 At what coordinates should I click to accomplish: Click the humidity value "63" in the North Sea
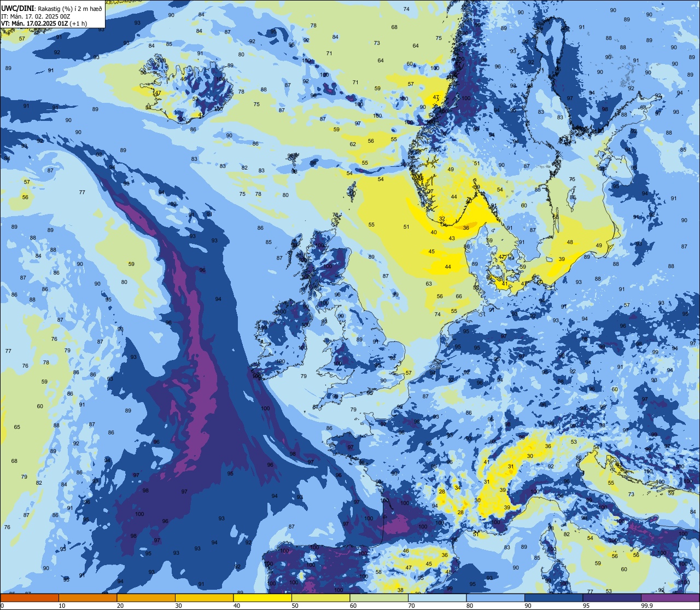click(429, 284)
